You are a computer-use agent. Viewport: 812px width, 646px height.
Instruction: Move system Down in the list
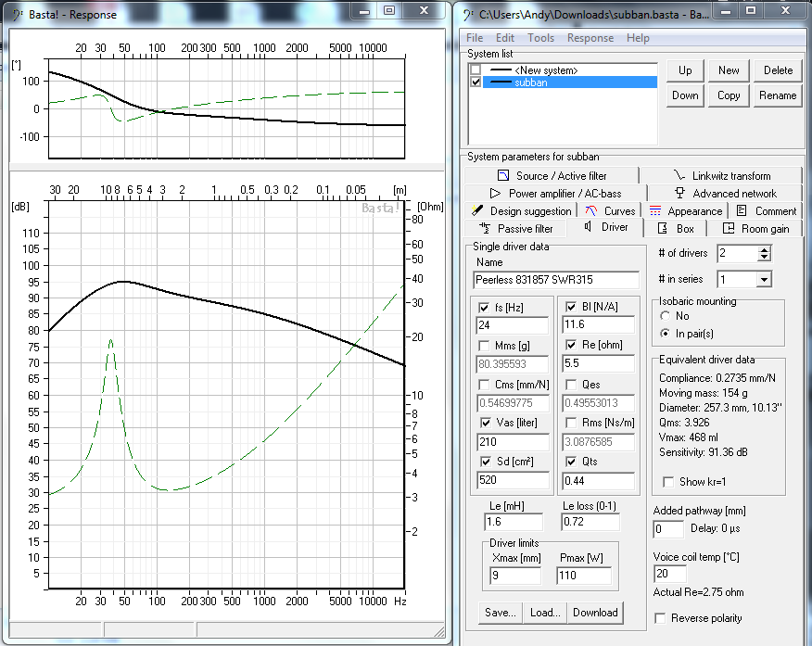click(685, 95)
